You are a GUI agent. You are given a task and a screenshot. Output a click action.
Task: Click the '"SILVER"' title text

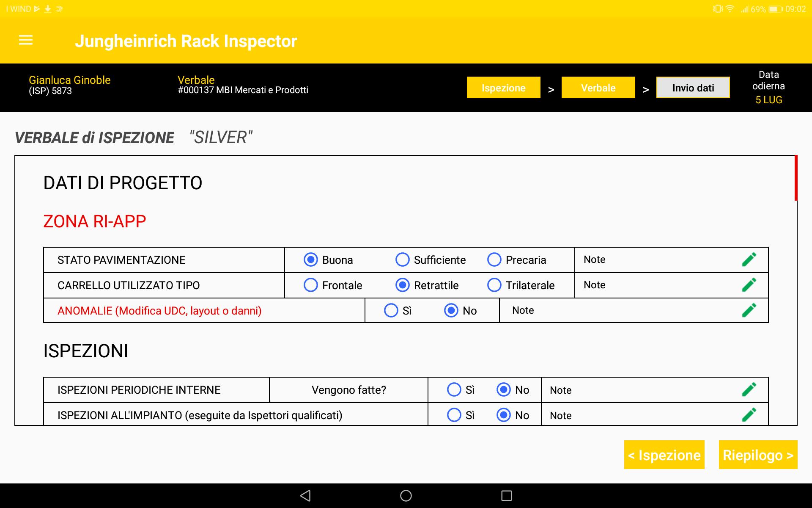pyautogui.click(x=221, y=138)
